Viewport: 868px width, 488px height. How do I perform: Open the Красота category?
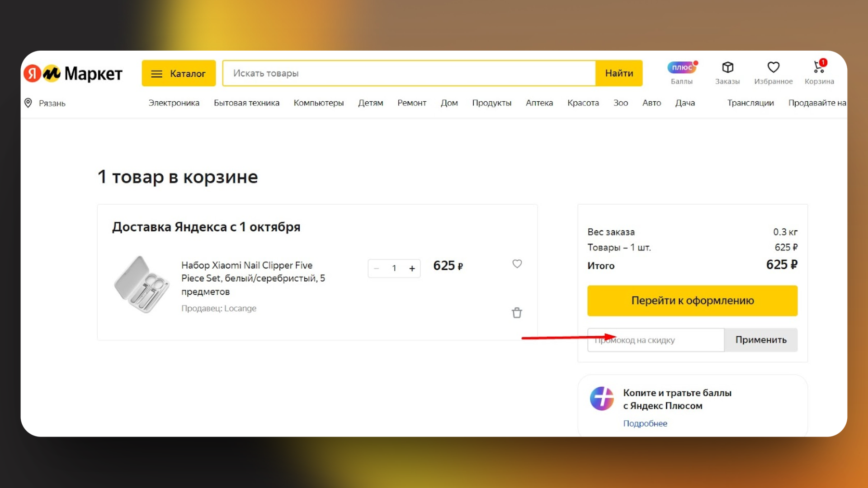tap(583, 103)
